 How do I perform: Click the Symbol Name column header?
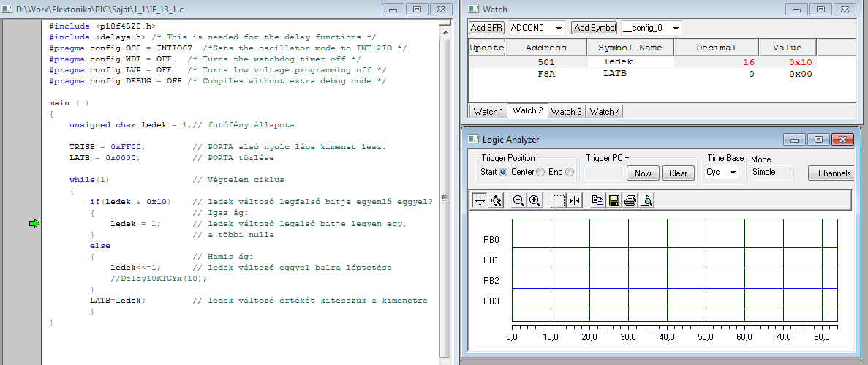630,48
